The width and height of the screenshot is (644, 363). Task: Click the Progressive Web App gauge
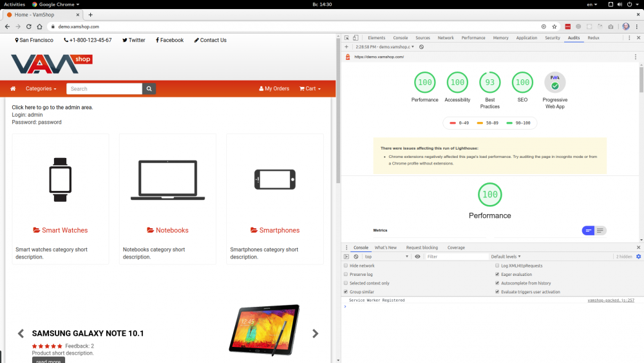[555, 83]
